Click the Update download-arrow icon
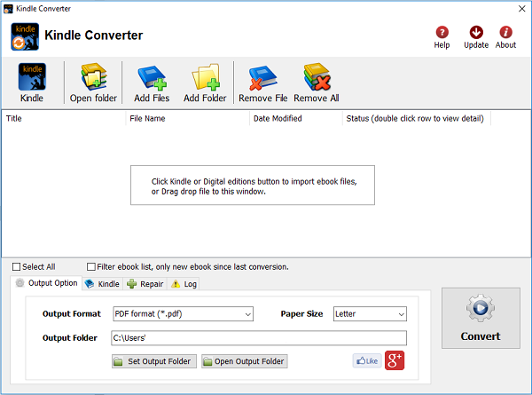This screenshot has height=395, width=532. (x=476, y=32)
